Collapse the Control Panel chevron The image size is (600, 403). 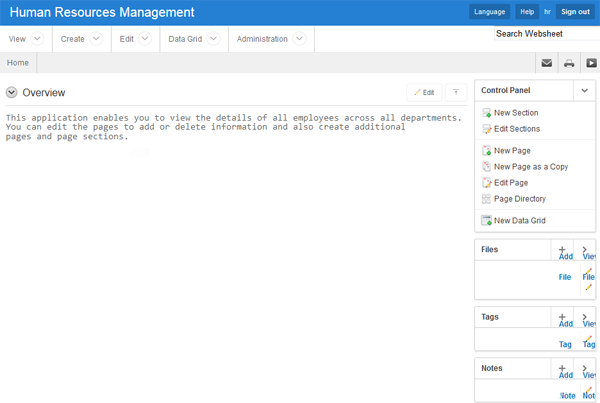point(583,90)
